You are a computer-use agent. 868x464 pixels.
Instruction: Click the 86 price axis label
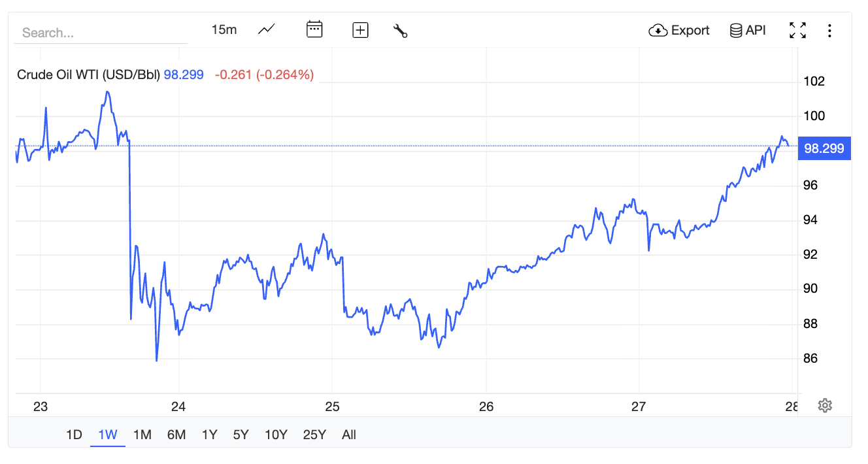(810, 359)
